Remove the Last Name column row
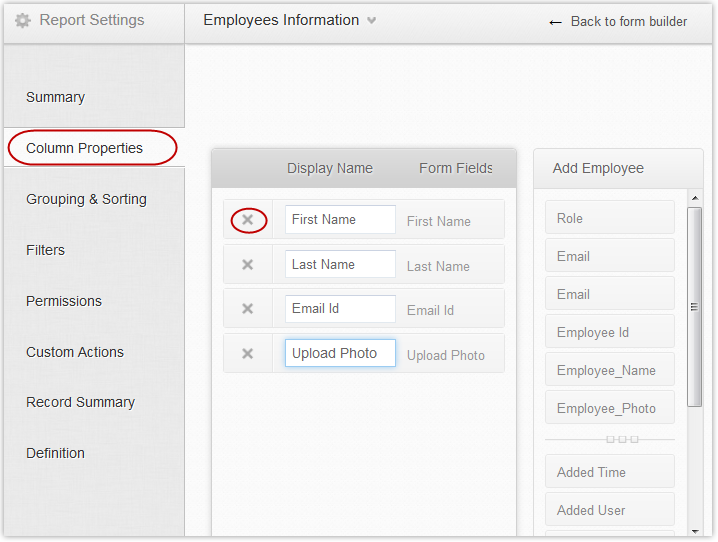718x542 pixels. 248,265
